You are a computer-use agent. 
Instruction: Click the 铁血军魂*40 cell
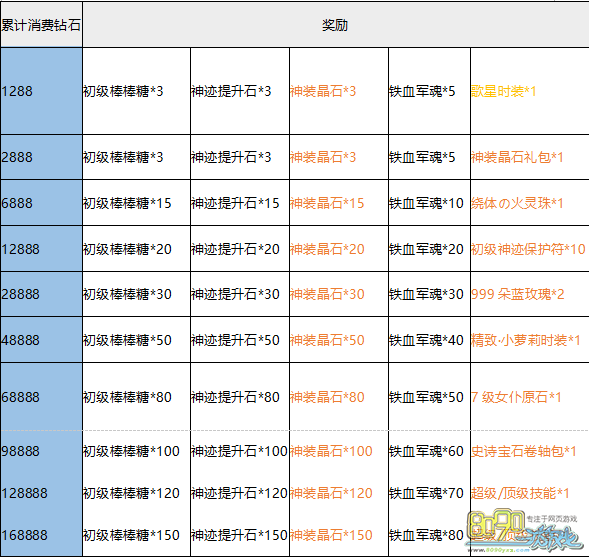coord(429,340)
